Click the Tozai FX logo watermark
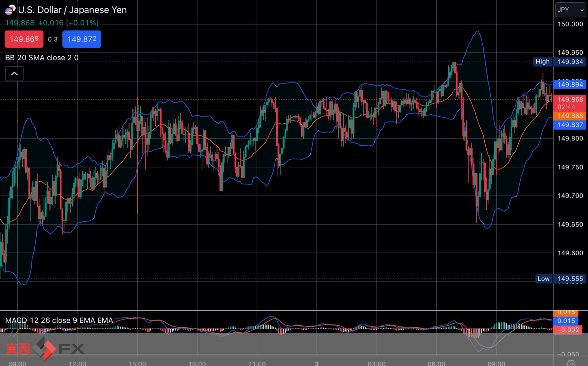The height and width of the screenshot is (366, 588). point(45,348)
